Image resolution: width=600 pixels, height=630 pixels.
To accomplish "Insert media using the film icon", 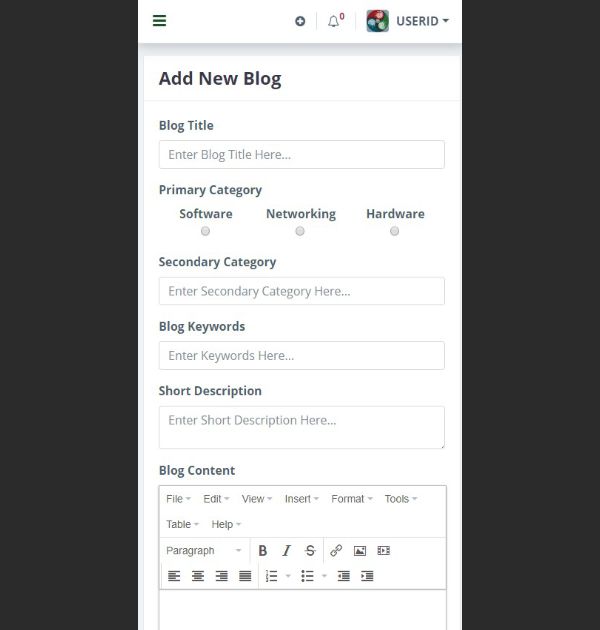I will [x=384, y=550].
